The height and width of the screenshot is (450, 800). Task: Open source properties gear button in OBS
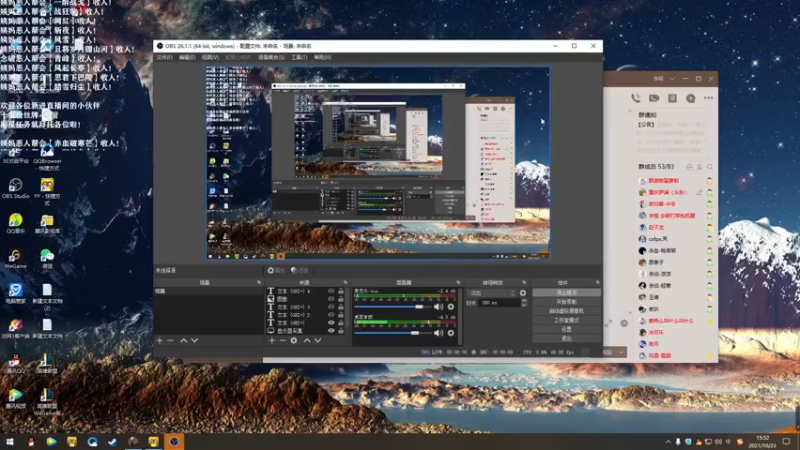point(276,270)
